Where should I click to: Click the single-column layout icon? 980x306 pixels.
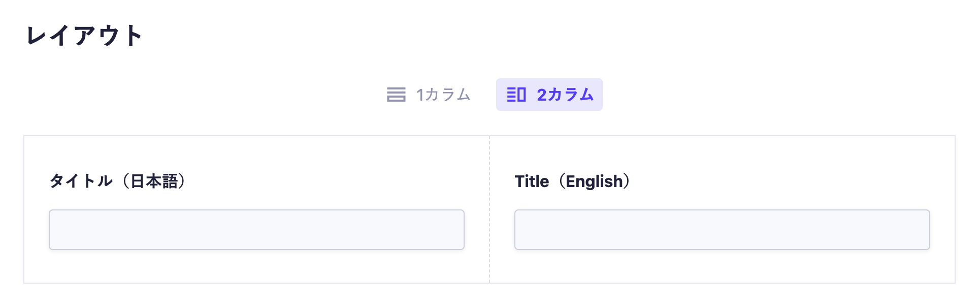[x=396, y=95]
